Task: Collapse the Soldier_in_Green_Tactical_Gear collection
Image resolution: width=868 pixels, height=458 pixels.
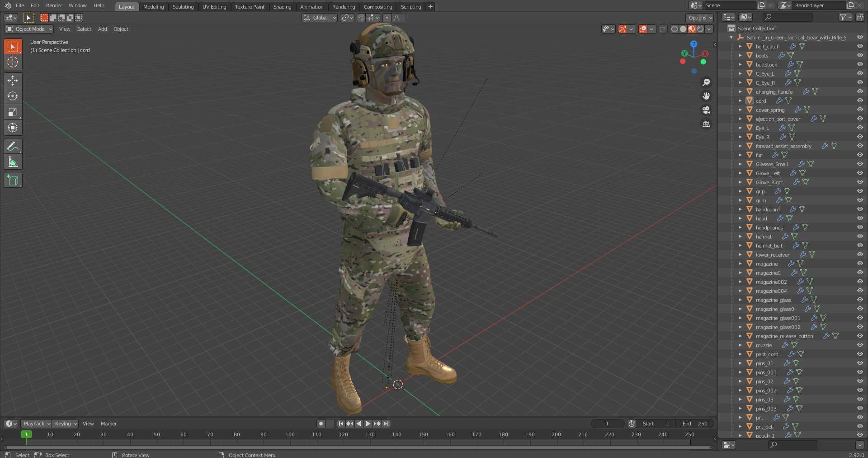Action: pos(731,38)
